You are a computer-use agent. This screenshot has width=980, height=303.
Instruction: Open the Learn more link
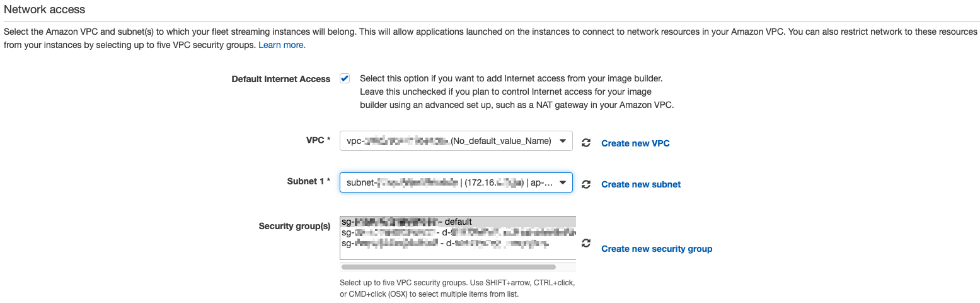tap(282, 45)
